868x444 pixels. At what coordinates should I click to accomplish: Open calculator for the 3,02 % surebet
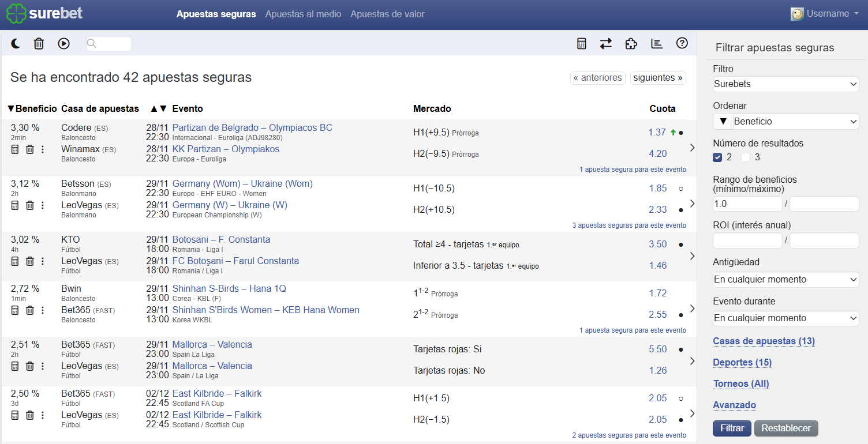click(15, 261)
